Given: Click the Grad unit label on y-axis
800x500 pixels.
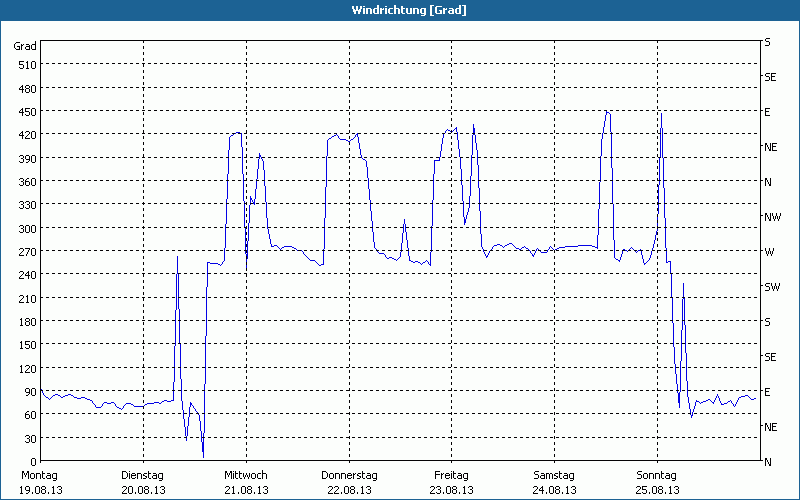Looking at the screenshot, I should [25, 46].
